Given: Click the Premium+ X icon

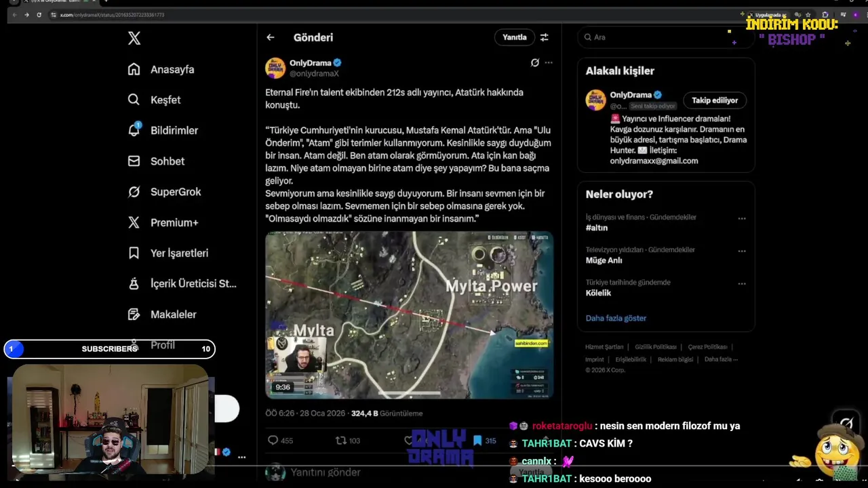Looking at the screenshot, I should (134, 222).
